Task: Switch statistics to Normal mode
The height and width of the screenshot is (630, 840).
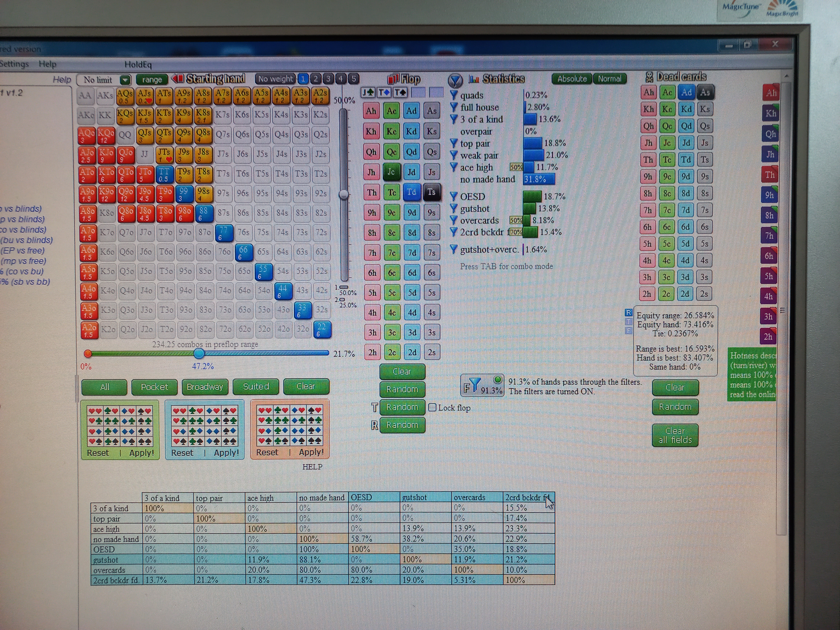Action: pyautogui.click(x=609, y=79)
